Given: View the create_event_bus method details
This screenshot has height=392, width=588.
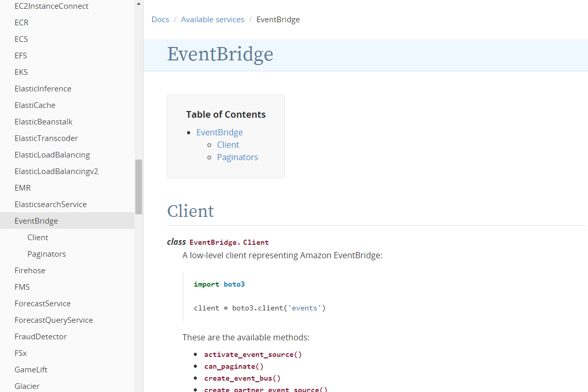Looking at the screenshot, I should (x=242, y=378).
